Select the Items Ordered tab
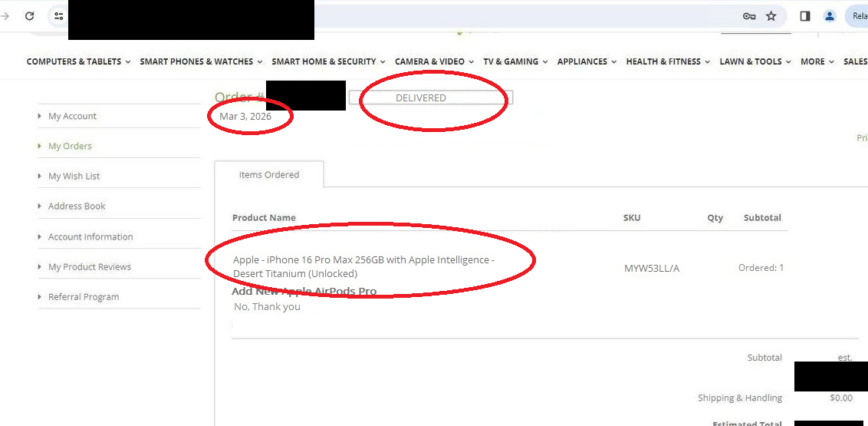This screenshot has height=426, width=868. (269, 175)
